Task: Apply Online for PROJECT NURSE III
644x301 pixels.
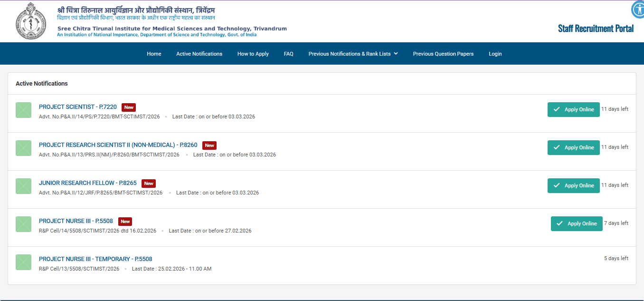Action: click(x=577, y=223)
